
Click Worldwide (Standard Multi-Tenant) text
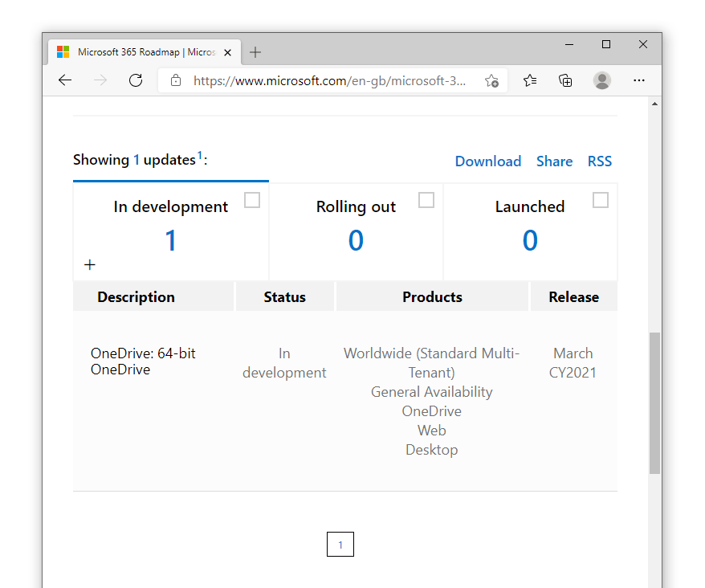(x=432, y=363)
